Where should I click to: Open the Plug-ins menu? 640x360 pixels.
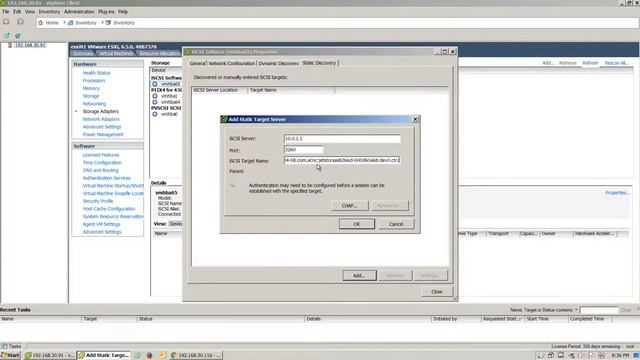click(106, 12)
